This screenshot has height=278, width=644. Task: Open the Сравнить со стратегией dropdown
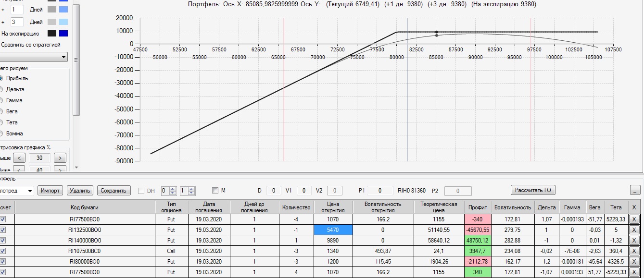34,57
